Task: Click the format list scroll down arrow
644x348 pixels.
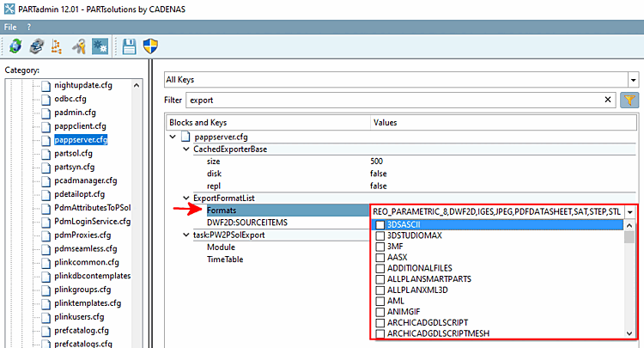Action: (x=629, y=333)
